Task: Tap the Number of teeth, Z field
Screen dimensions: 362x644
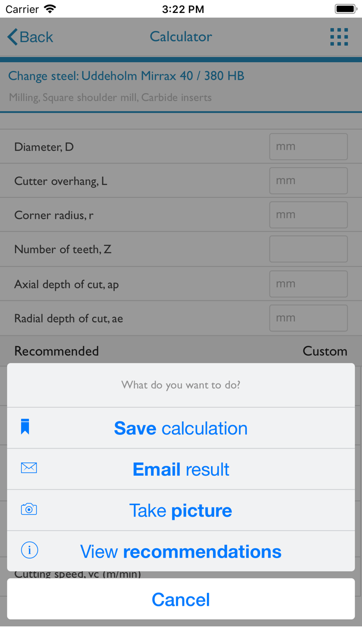Action: (308, 249)
